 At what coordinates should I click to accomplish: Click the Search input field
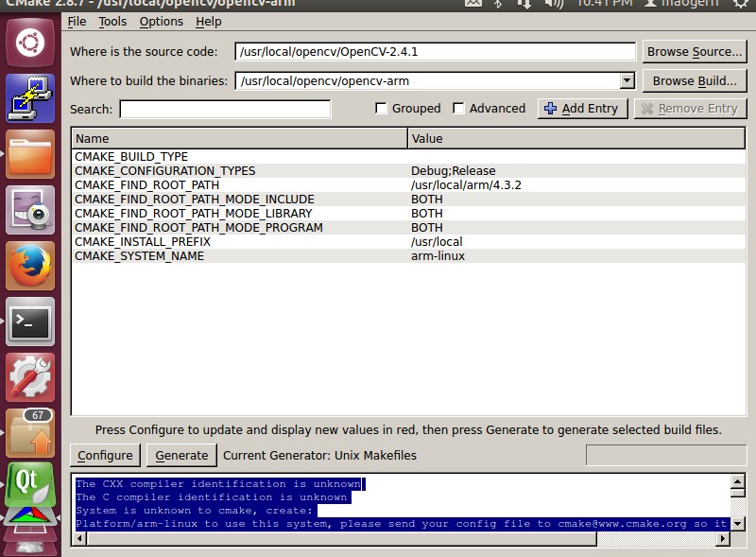tap(225, 109)
